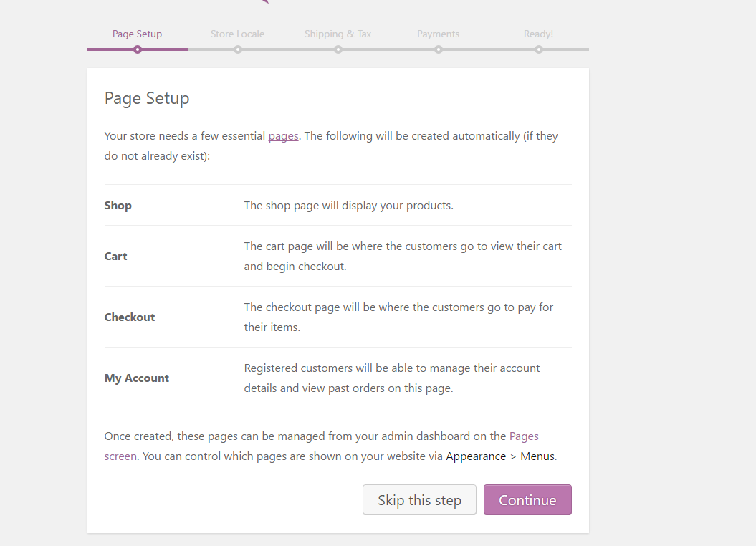Jump to the Shipping & Tax step label
The image size is (756, 546).
(x=338, y=34)
